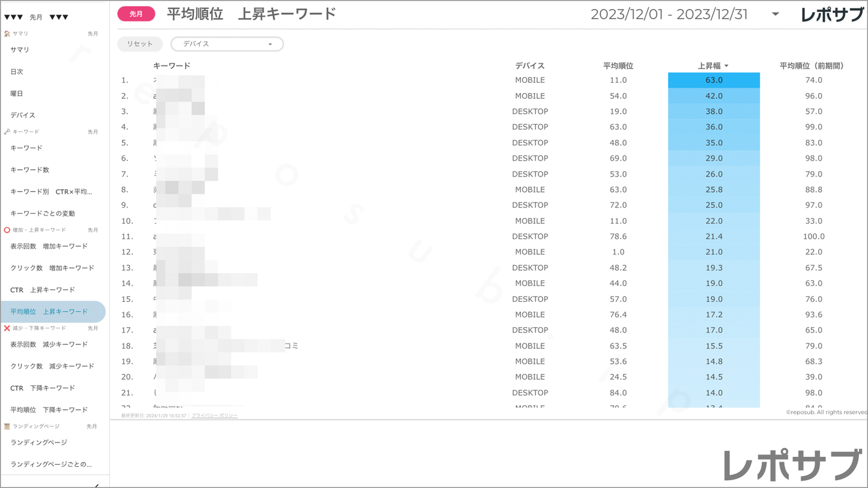The width and height of the screenshot is (868, 488).
Task: Click the pink 先月 badge
Action: click(x=136, y=14)
